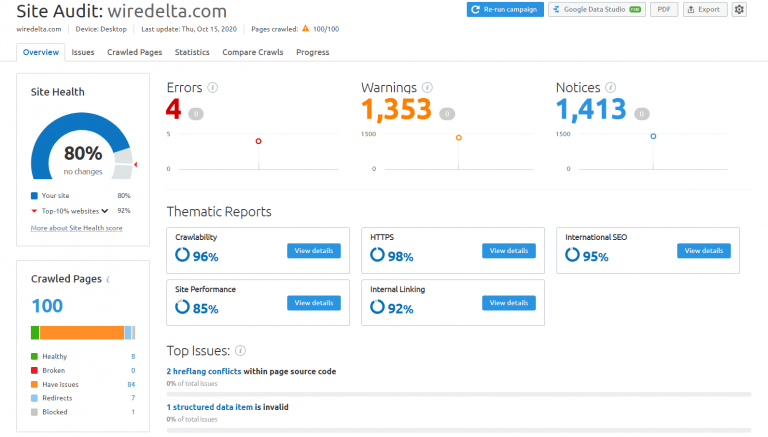Click the pages crawled warning triangle
Image resolution: width=768 pixels, height=437 pixels.
coord(306,28)
